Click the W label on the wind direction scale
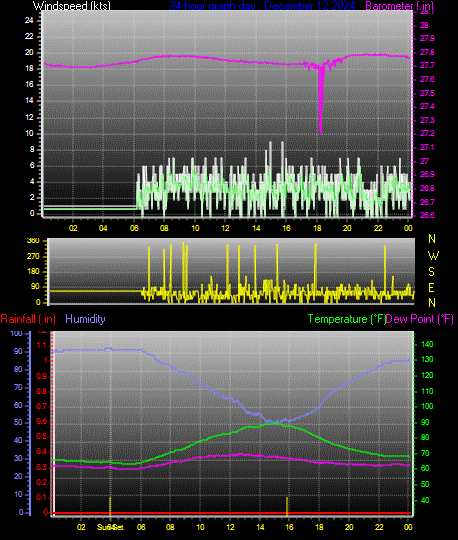The height and width of the screenshot is (540, 458). click(x=433, y=256)
